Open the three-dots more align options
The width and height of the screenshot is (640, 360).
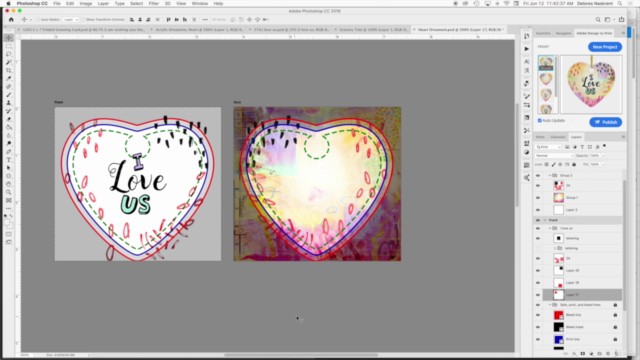[205, 20]
